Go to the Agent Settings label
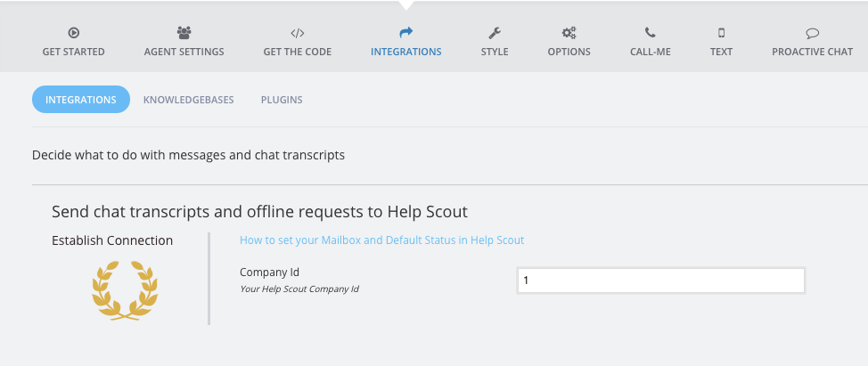Image resolution: width=868 pixels, height=366 pixels. [184, 52]
